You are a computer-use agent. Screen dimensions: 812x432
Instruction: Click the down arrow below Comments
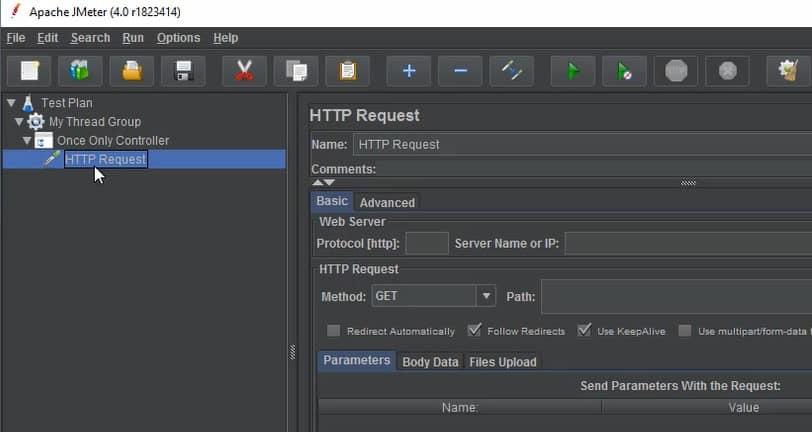[329, 182]
